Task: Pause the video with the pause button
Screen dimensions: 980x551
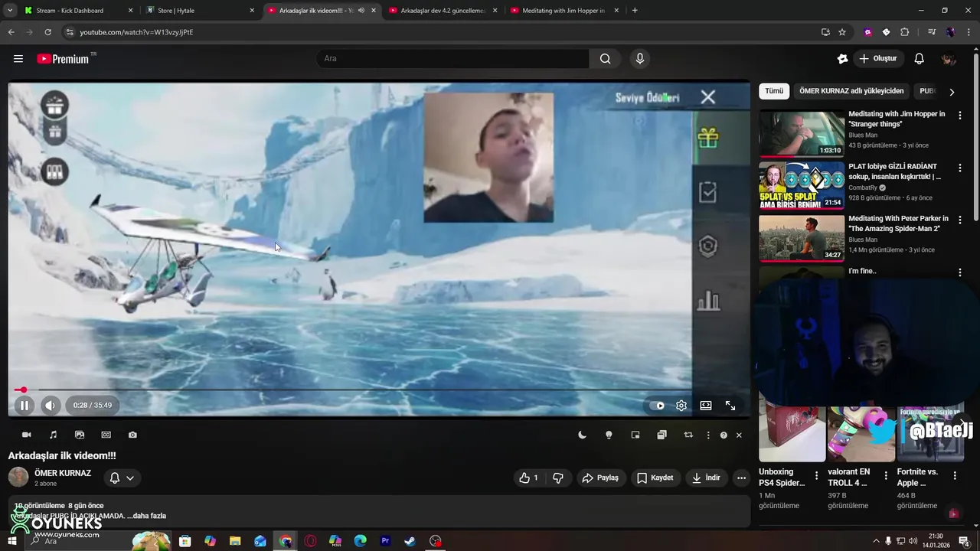Action: (x=24, y=406)
